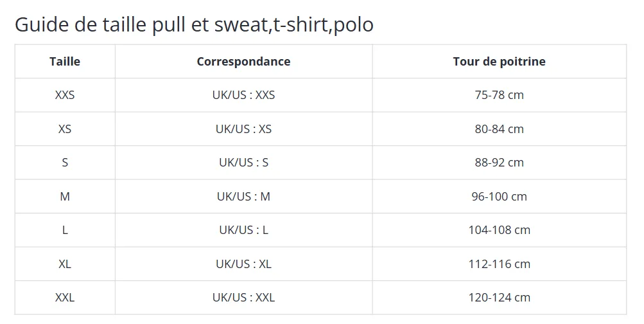Select the XXL size cell
This screenshot has width=644, height=324.
(65, 298)
